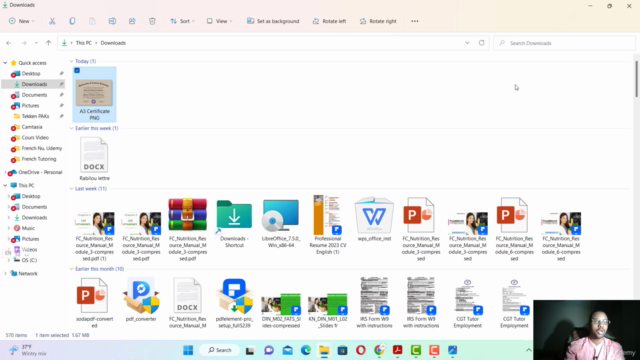Image resolution: width=640 pixels, height=360 pixels.
Task: Click This PC in breadcrumb path
Action: pos(84,43)
